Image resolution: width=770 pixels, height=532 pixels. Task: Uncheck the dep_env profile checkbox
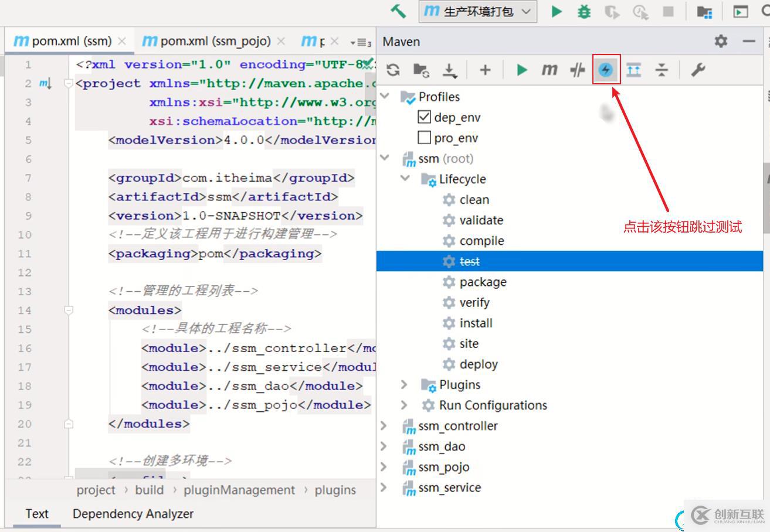pyautogui.click(x=425, y=117)
